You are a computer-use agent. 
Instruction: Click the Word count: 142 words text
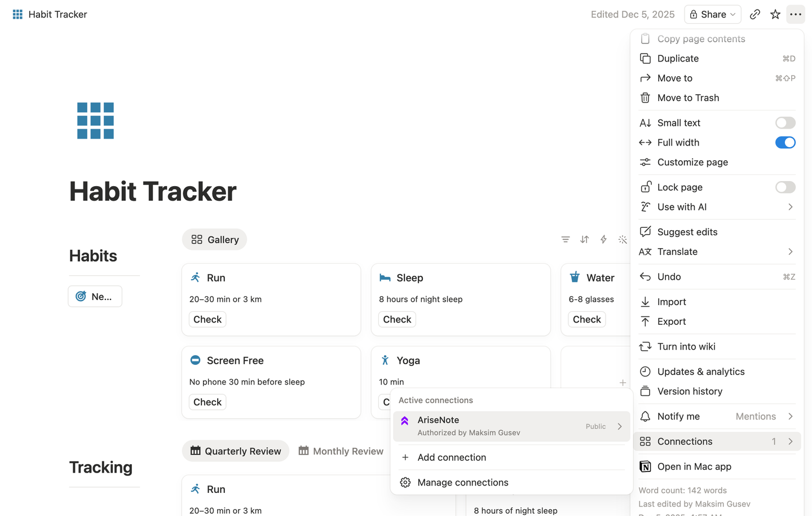(682, 491)
